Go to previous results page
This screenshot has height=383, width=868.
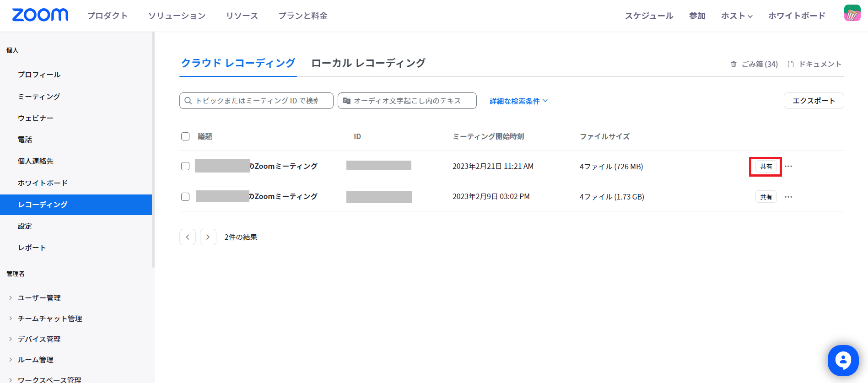[188, 237]
